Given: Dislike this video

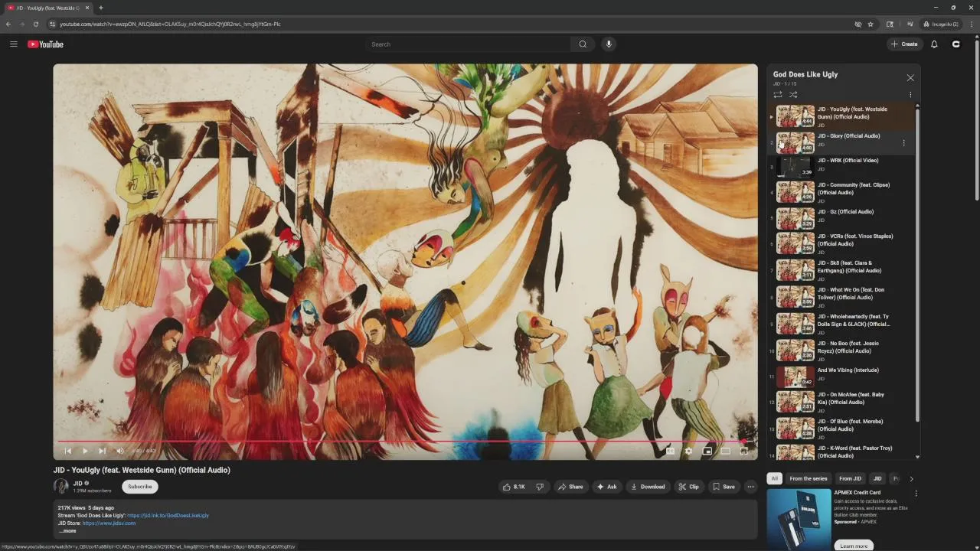Looking at the screenshot, I should click(x=540, y=487).
